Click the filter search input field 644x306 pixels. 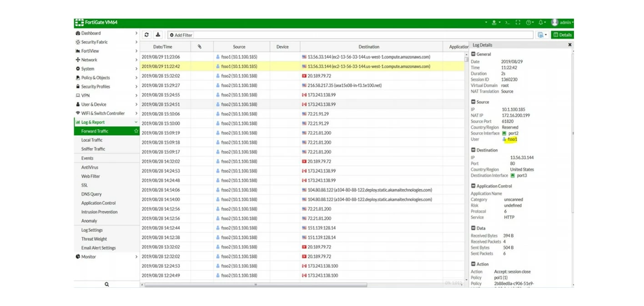363,35
